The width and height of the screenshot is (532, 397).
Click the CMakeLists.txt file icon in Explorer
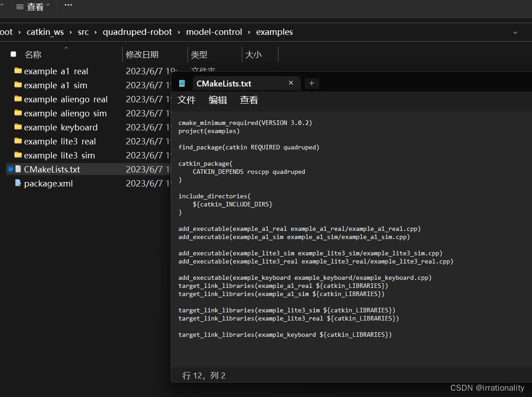[x=18, y=169]
